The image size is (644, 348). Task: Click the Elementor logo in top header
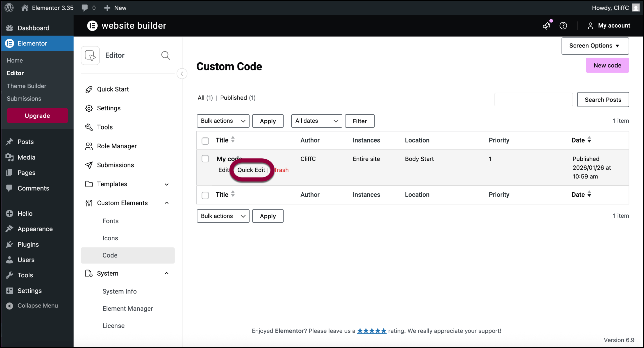click(92, 25)
